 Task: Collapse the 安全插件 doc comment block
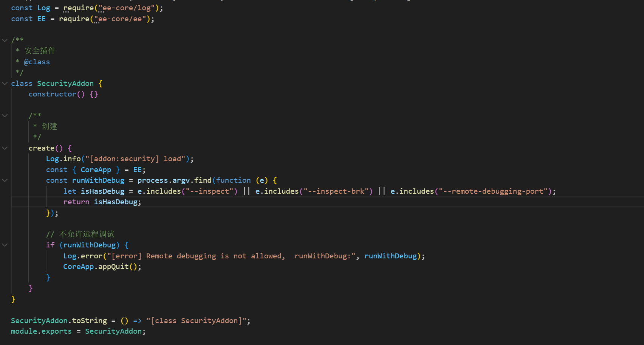5,40
